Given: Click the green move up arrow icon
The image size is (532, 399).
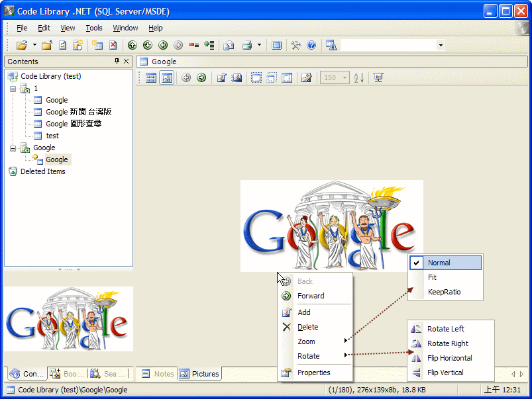Looking at the screenshot, I should [133, 45].
